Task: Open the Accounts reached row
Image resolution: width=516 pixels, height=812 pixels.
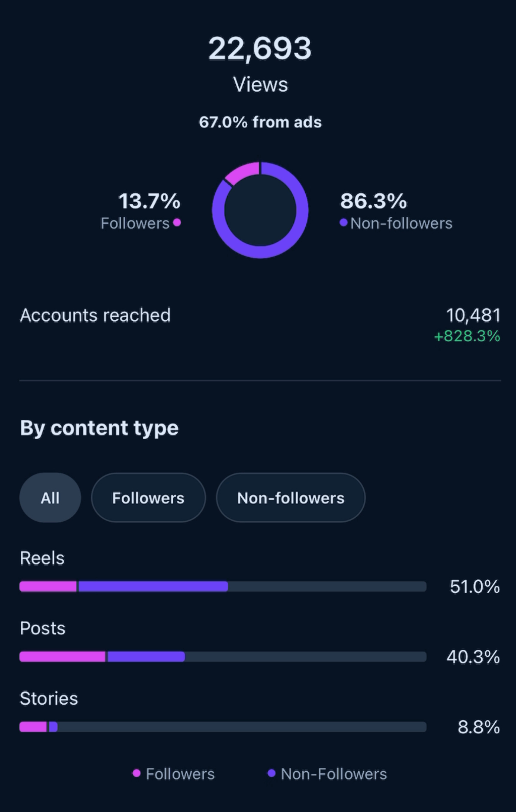Action: tap(260, 325)
